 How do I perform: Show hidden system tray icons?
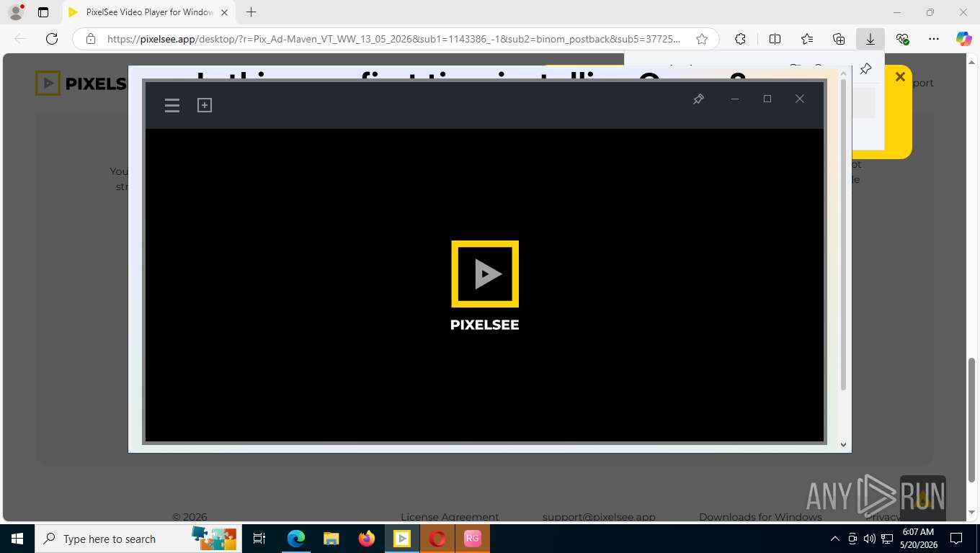click(x=835, y=539)
